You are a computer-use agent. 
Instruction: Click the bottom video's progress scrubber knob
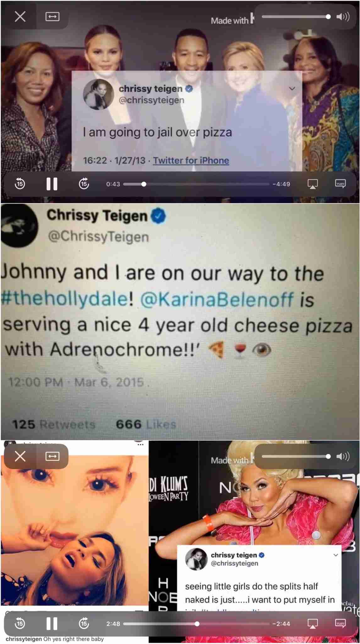point(197,624)
